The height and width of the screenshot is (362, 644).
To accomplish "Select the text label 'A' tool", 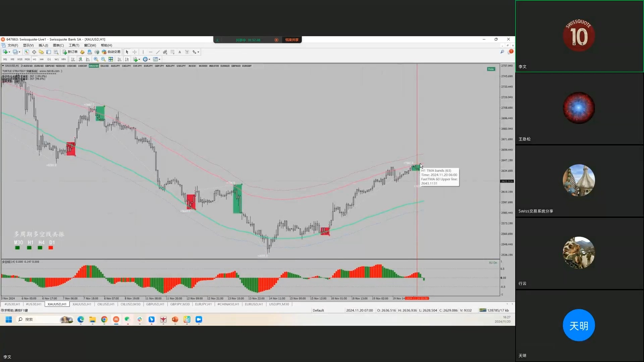I will pos(180,52).
